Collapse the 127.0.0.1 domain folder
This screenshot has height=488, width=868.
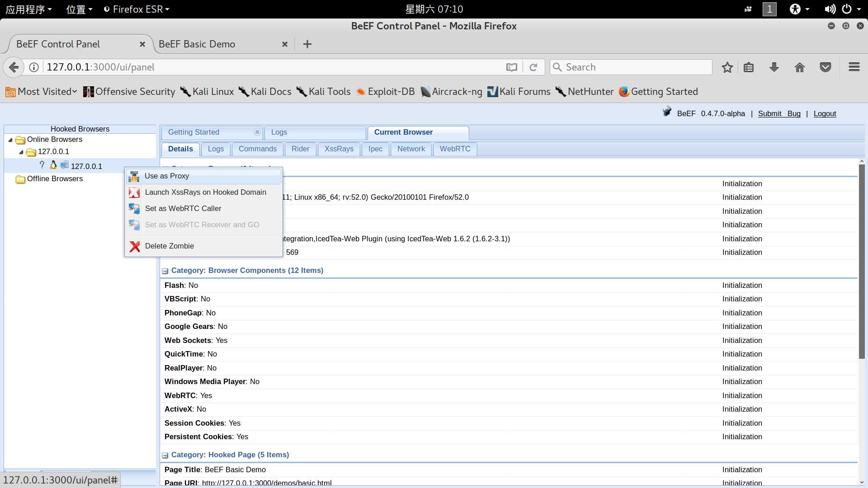click(21, 152)
